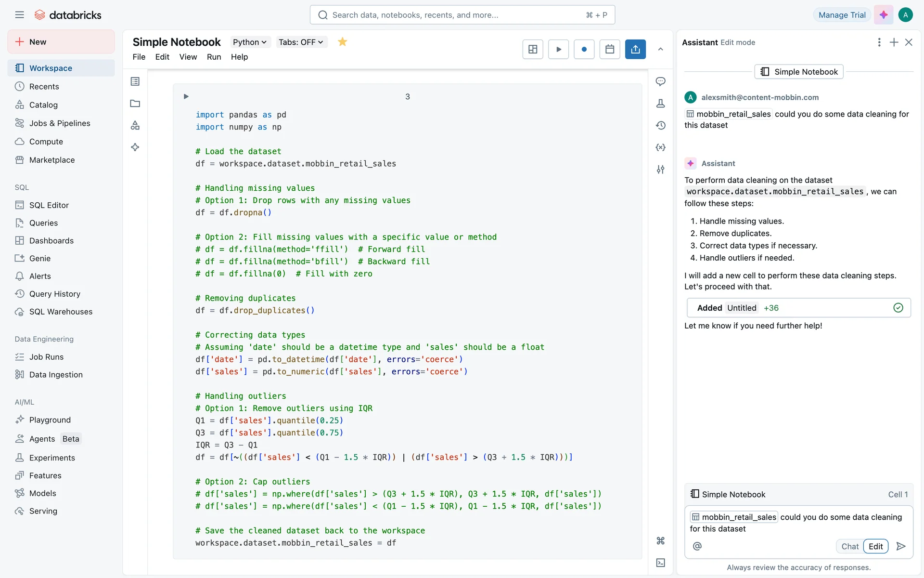Image resolution: width=924 pixels, height=578 pixels.
Task: Open the folder browser icon in notebook rail
Action: click(135, 104)
